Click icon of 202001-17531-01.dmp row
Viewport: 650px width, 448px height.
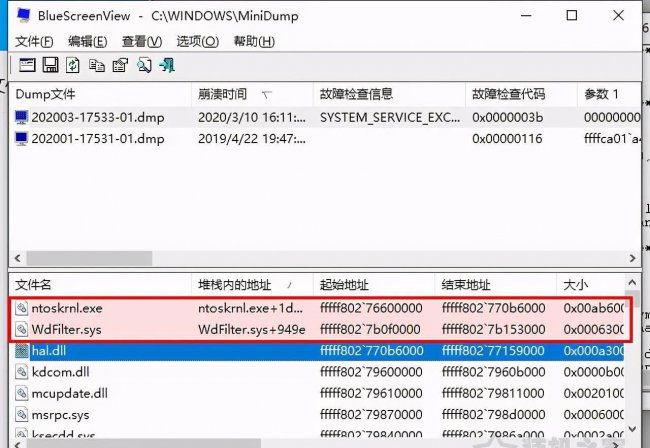[21, 138]
